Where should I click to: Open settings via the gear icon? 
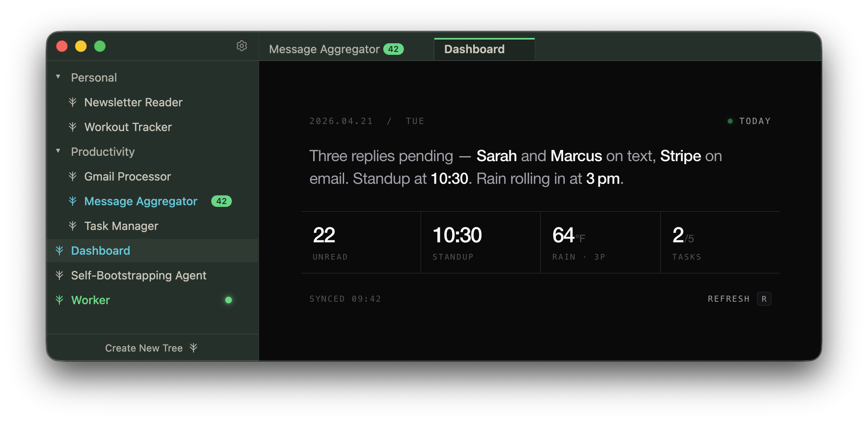tap(242, 46)
